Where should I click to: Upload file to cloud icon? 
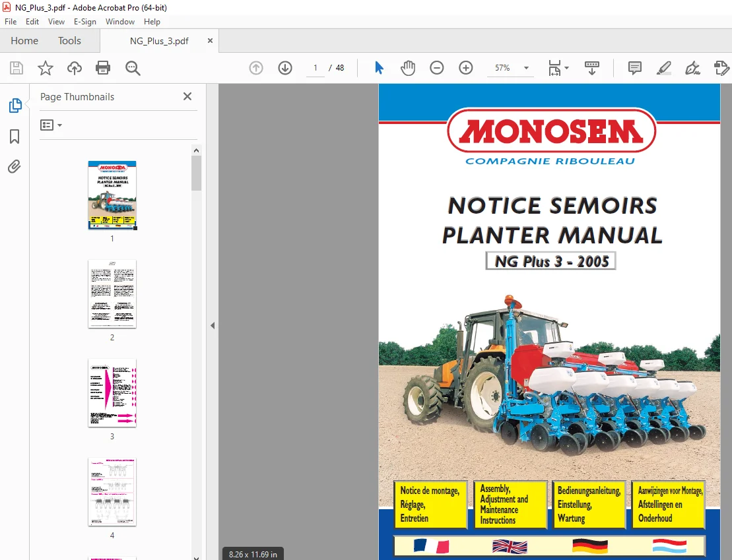coord(74,68)
